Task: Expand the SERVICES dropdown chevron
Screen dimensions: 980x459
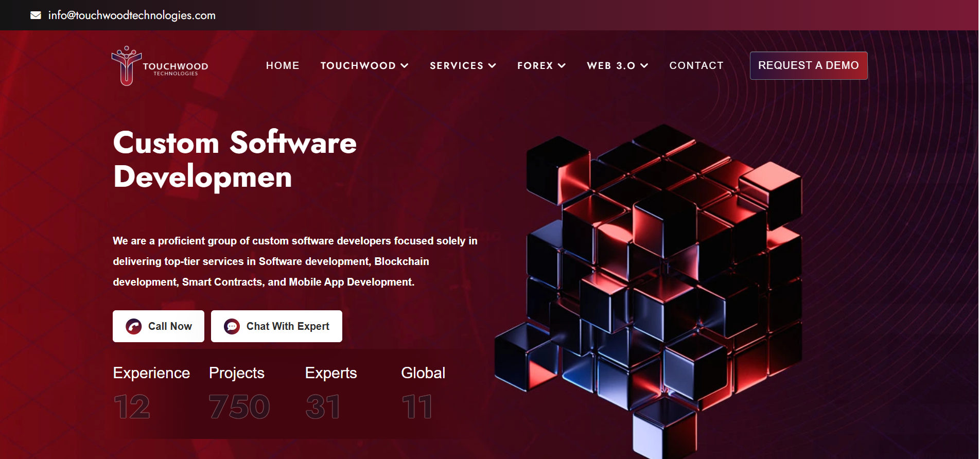Action: click(x=492, y=65)
